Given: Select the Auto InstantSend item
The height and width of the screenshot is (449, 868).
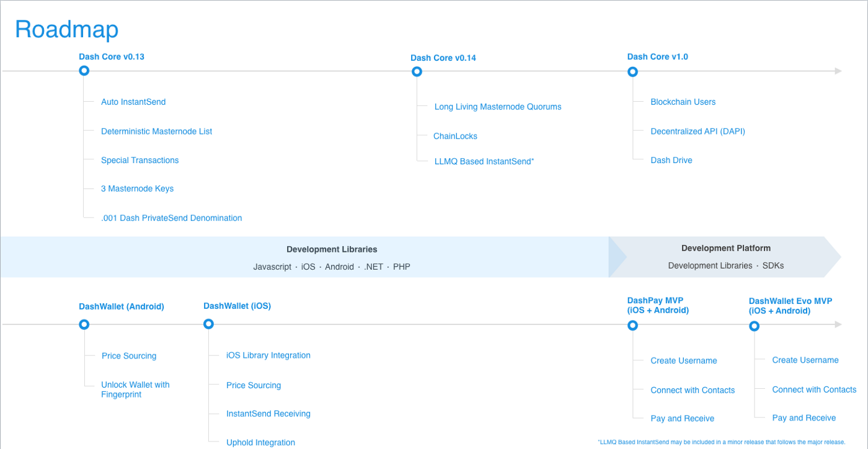Looking at the screenshot, I should click(133, 102).
